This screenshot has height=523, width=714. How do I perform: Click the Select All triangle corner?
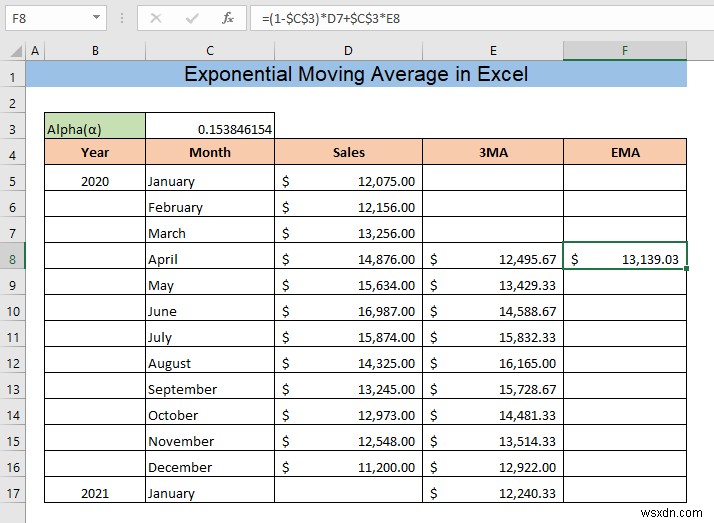click(x=16, y=51)
